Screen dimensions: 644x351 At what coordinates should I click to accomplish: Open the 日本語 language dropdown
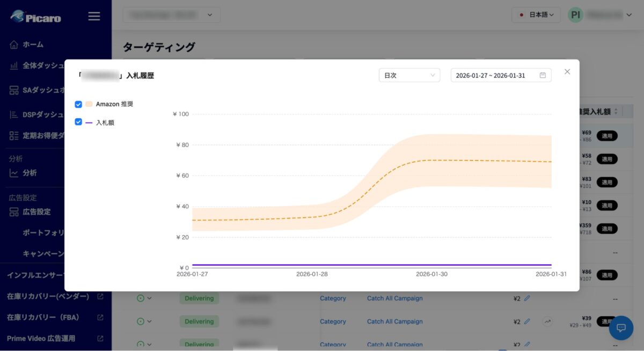[x=536, y=15]
